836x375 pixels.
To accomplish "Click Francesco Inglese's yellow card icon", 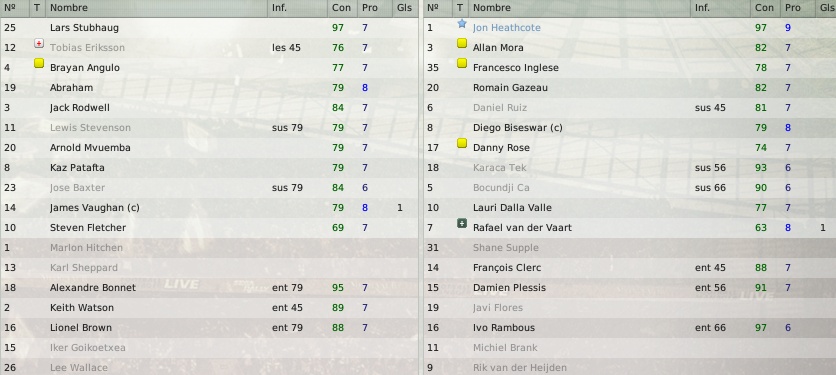I will point(462,63).
